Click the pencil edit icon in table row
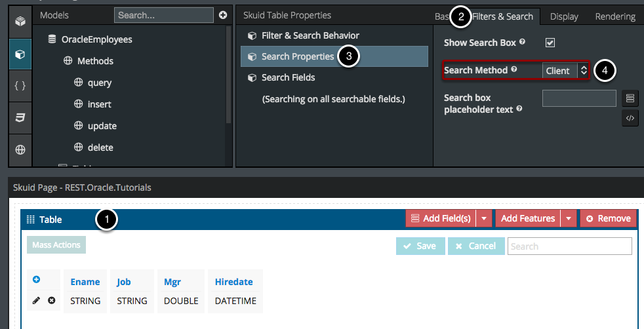The image size is (644, 329). coord(36,301)
